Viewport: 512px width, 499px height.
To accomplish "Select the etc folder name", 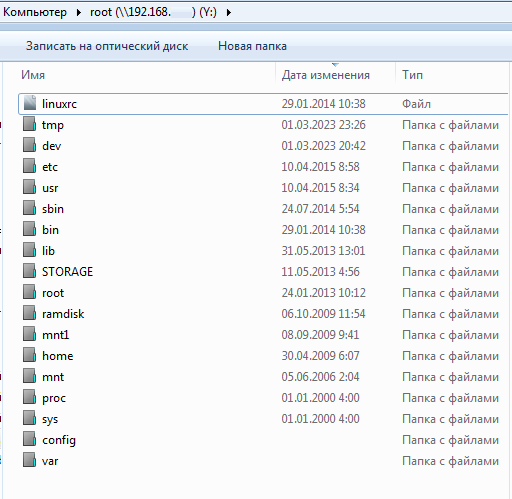I will [x=50, y=167].
